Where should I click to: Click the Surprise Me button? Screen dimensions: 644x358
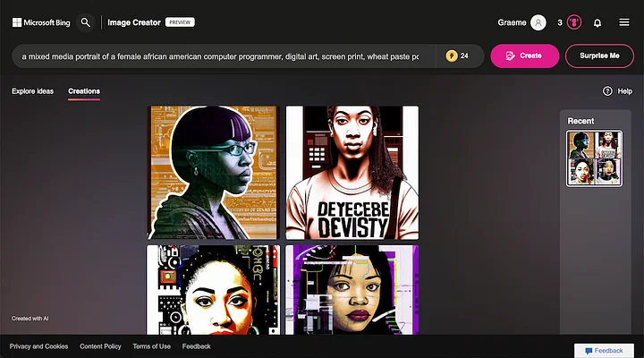point(599,55)
